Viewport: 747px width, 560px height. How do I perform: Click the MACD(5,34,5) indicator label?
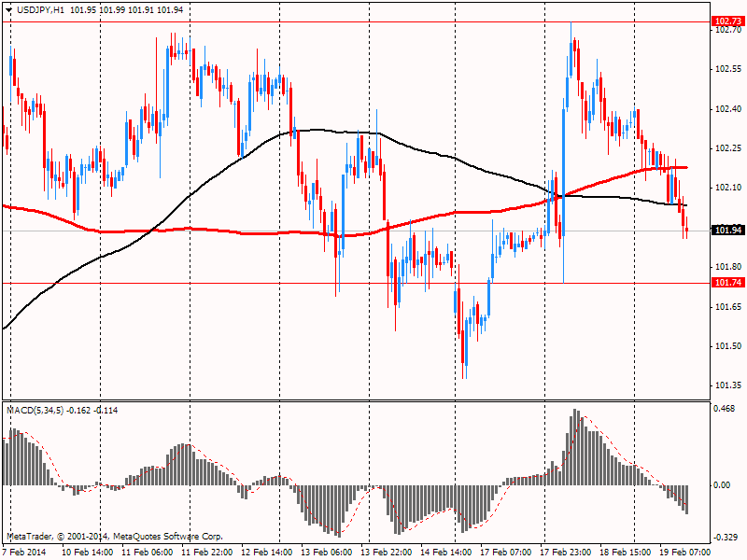(x=35, y=410)
